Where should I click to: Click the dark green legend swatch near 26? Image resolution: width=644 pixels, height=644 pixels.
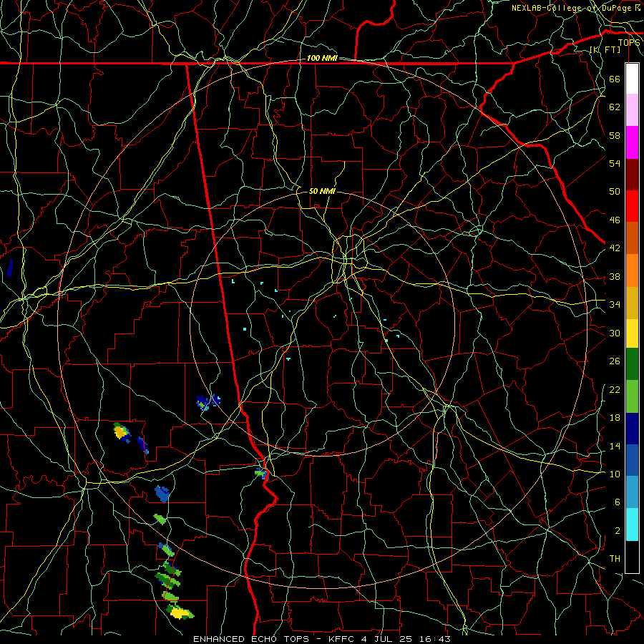(x=632, y=364)
